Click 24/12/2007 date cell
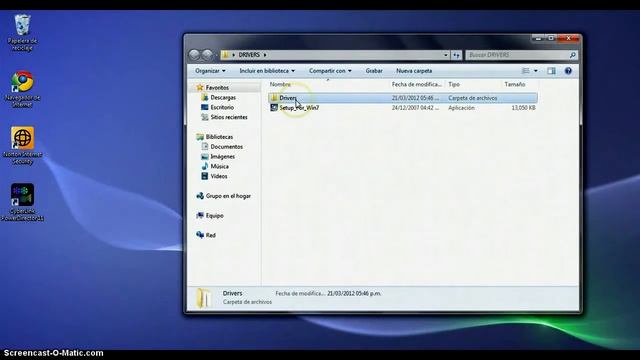Image resolution: width=640 pixels, height=360 pixels. pos(415,108)
